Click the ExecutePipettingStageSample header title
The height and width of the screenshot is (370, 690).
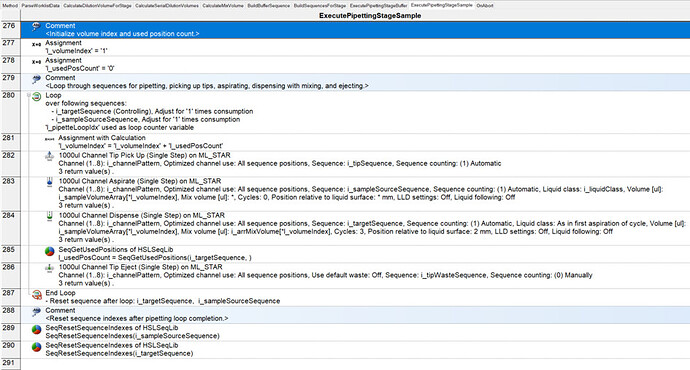(x=370, y=15)
